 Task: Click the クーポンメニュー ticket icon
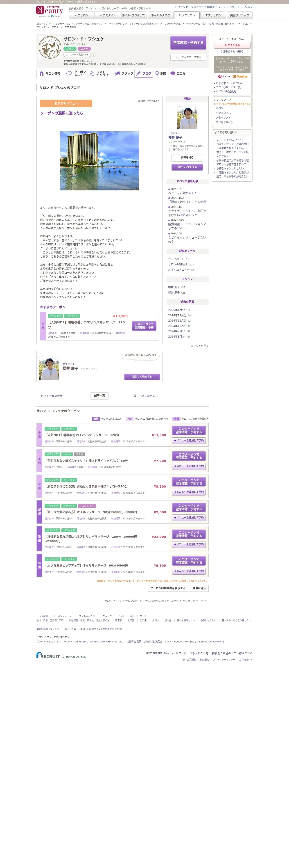[69, 73]
